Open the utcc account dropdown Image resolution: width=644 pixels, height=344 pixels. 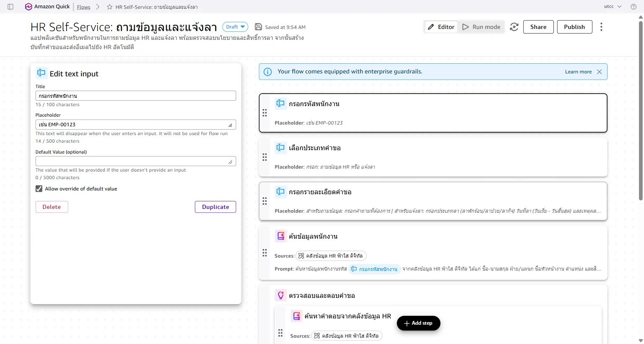click(613, 7)
